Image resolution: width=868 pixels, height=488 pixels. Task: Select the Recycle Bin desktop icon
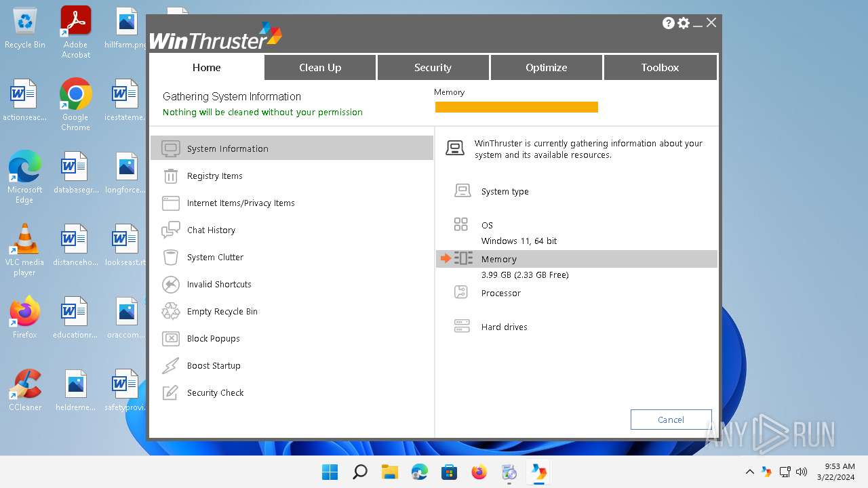coord(25,28)
